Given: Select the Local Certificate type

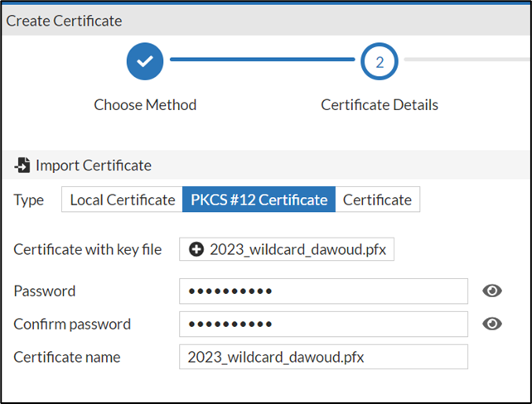Looking at the screenshot, I should [x=123, y=200].
